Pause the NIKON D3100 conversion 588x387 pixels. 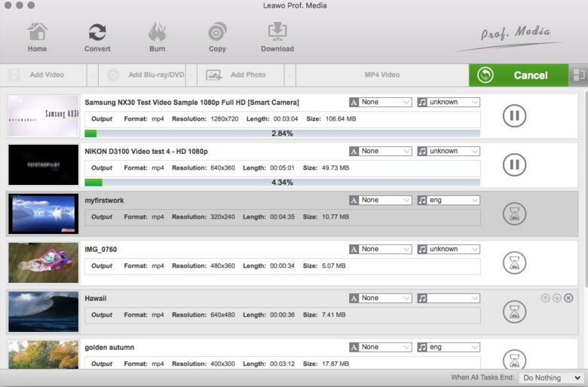click(x=514, y=164)
